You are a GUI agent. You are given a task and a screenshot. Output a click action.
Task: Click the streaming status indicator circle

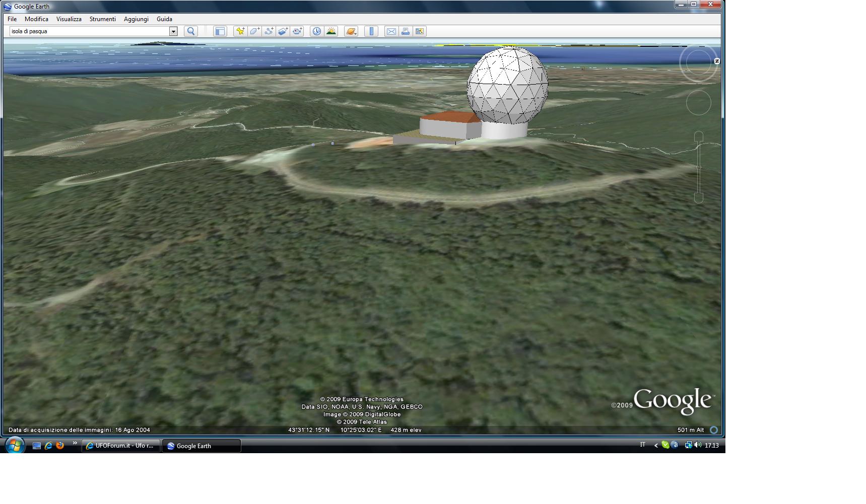pos(714,430)
